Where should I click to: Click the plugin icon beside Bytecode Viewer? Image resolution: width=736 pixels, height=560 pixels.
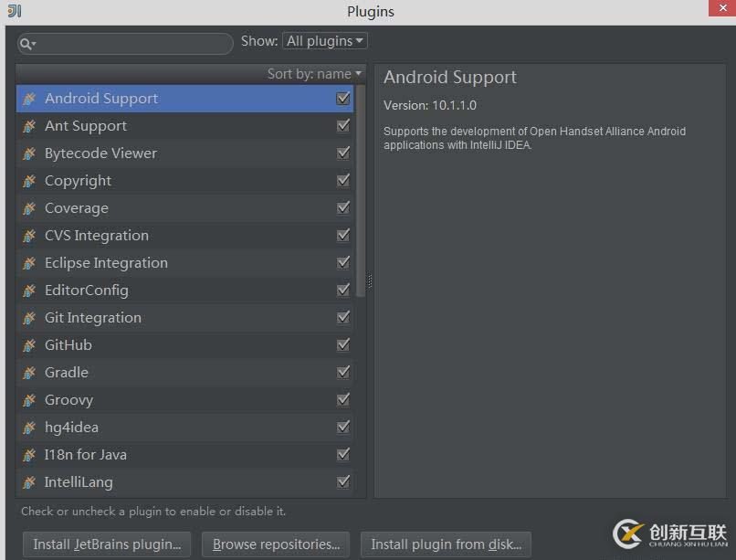click(x=29, y=153)
